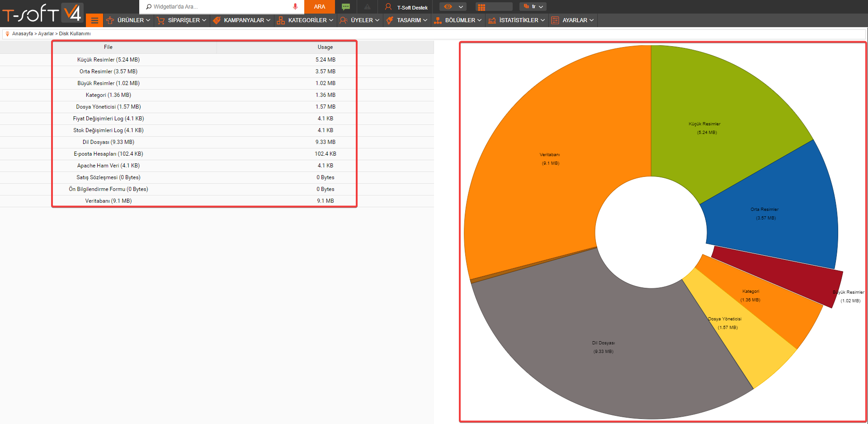Select the Satış Sözleşmesi (0 Bytes) row
This screenshot has height=424, width=868.
[x=217, y=177]
